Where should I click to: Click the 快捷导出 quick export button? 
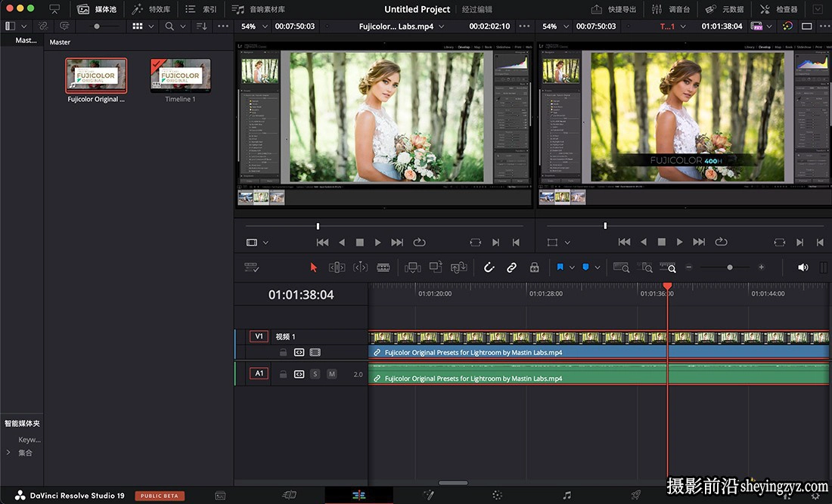613,9
